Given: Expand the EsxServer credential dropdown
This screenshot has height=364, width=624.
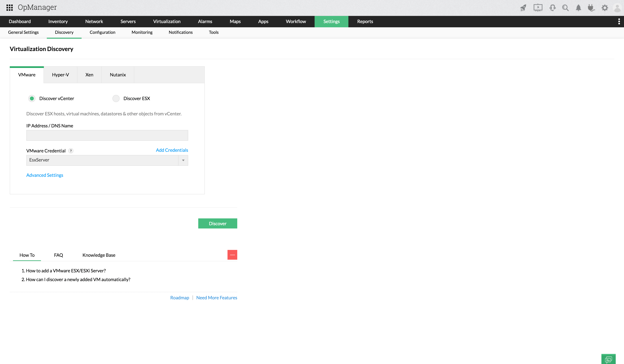Looking at the screenshot, I should tap(183, 160).
